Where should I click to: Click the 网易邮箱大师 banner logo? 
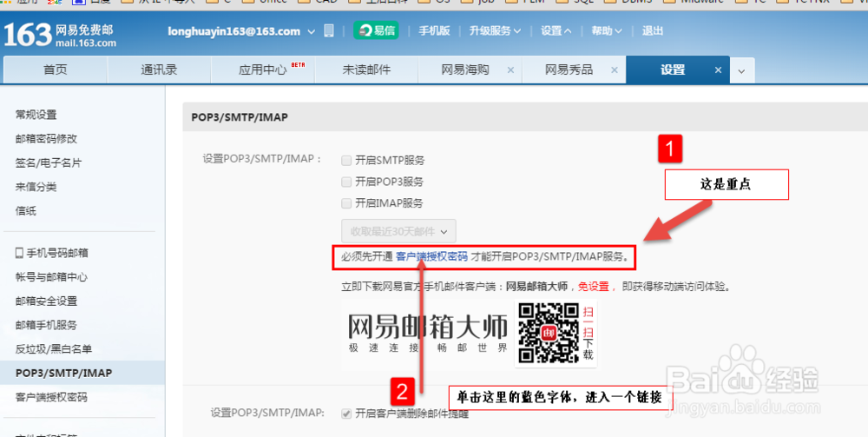point(427,333)
